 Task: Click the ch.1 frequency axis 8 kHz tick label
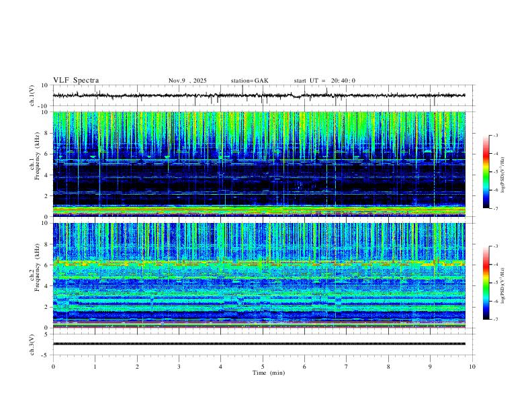tap(46, 133)
